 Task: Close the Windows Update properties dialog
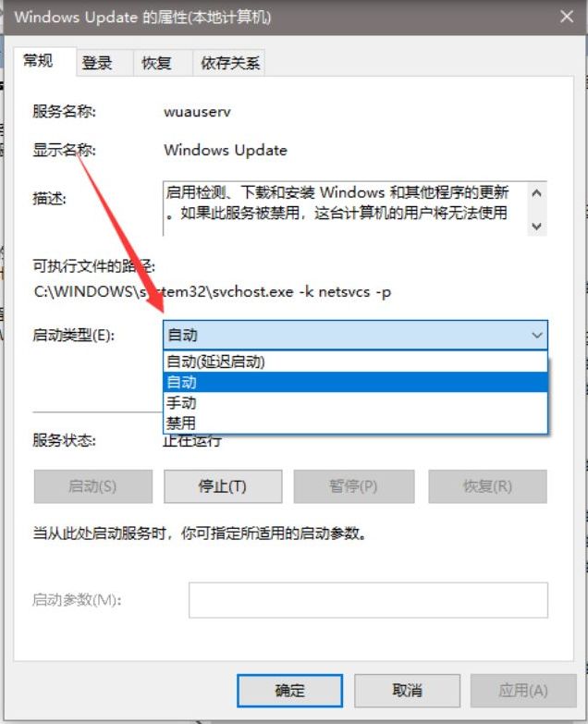567,17
